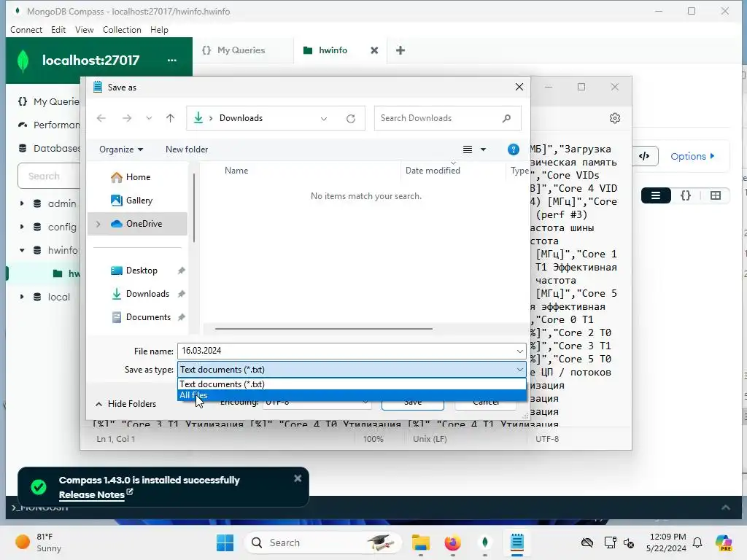Image resolution: width=747 pixels, height=560 pixels.
Task: Sort files by Date modified column
Action: click(433, 171)
